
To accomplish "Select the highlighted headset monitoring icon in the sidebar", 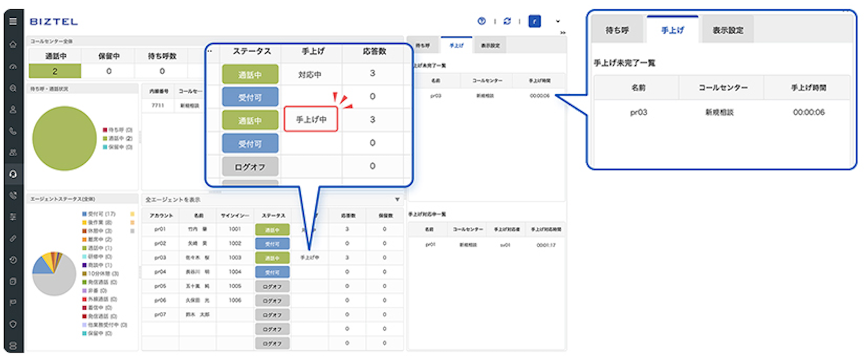I will (13, 174).
